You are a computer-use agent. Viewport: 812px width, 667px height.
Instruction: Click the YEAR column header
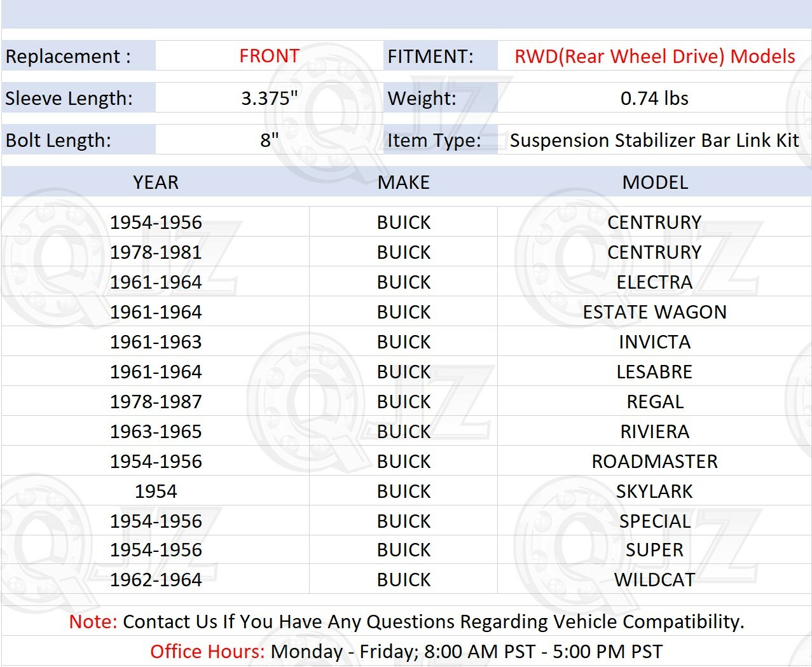(156, 182)
